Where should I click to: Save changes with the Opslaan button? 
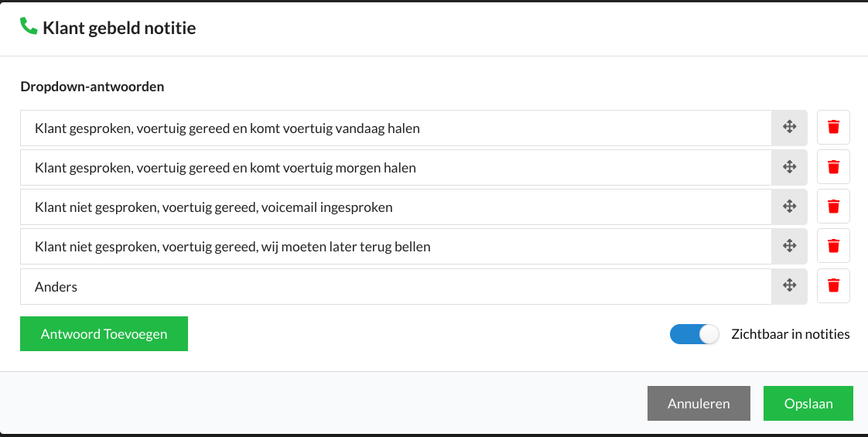[x=808, y=403]
